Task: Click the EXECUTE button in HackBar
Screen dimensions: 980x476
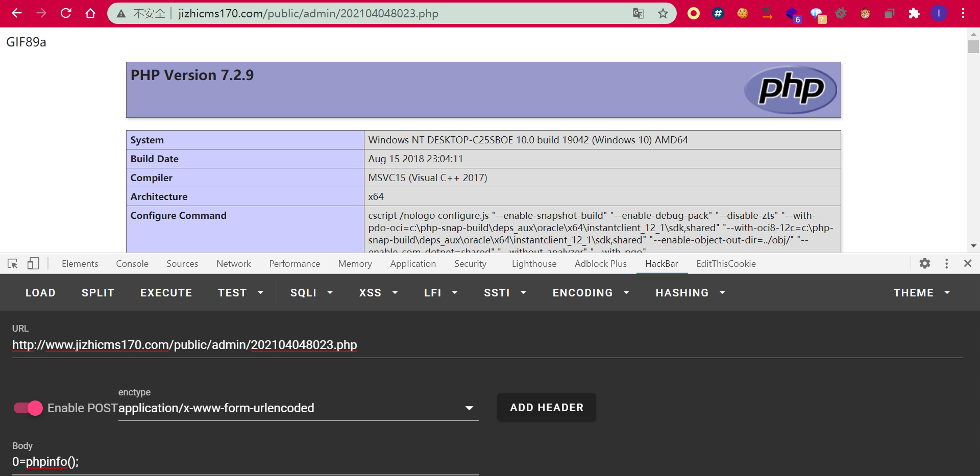Action: pos(166,292)
